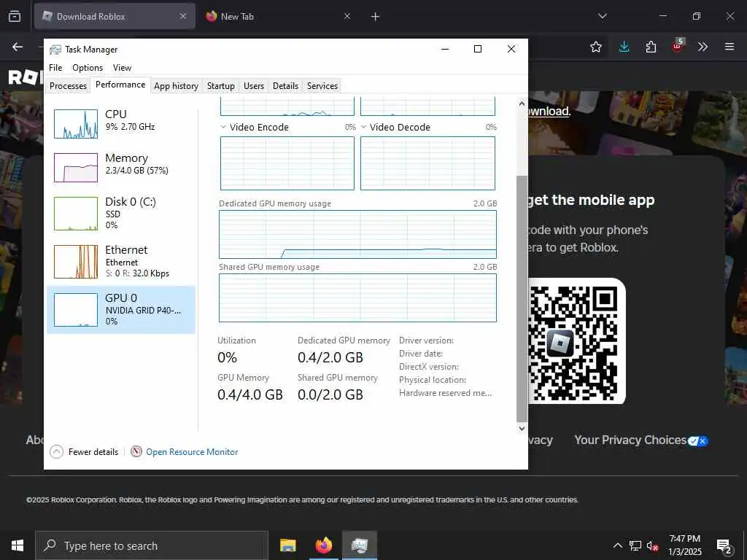Open the View menu
Screen dimensions: 747x560
point(122,68)
